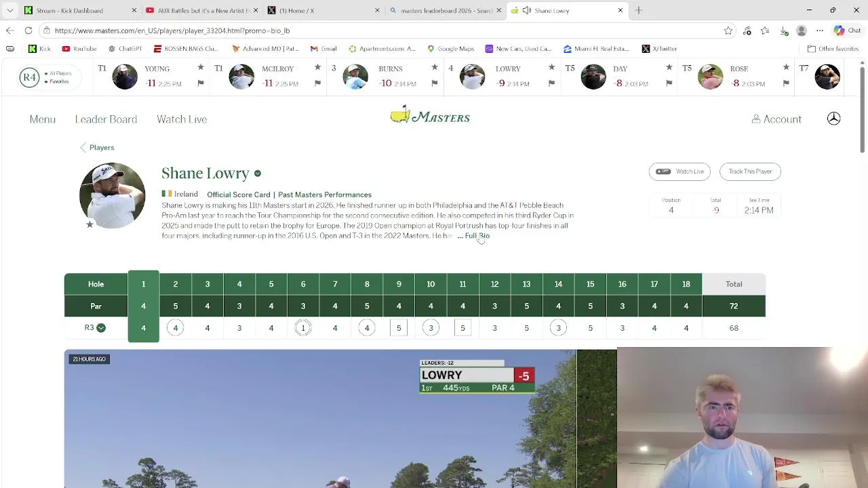This screenshot has height=488, width=868.
Task: Open browser downloads icon
Action: tap(783, 30)
